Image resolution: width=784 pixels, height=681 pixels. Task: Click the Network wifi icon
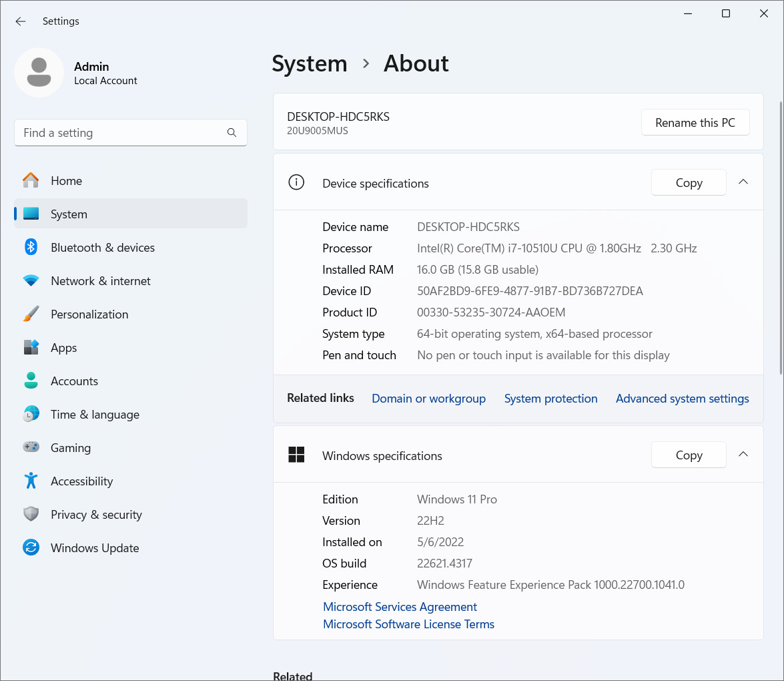click(31, 280)
